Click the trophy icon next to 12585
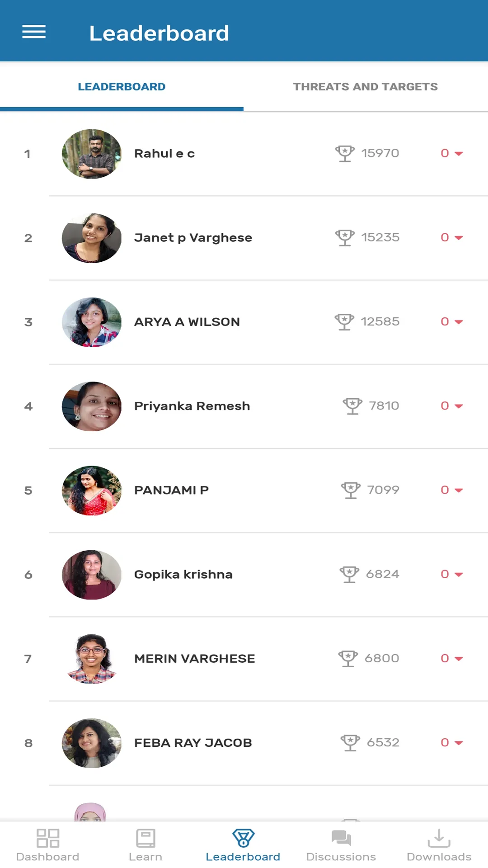 344,322
